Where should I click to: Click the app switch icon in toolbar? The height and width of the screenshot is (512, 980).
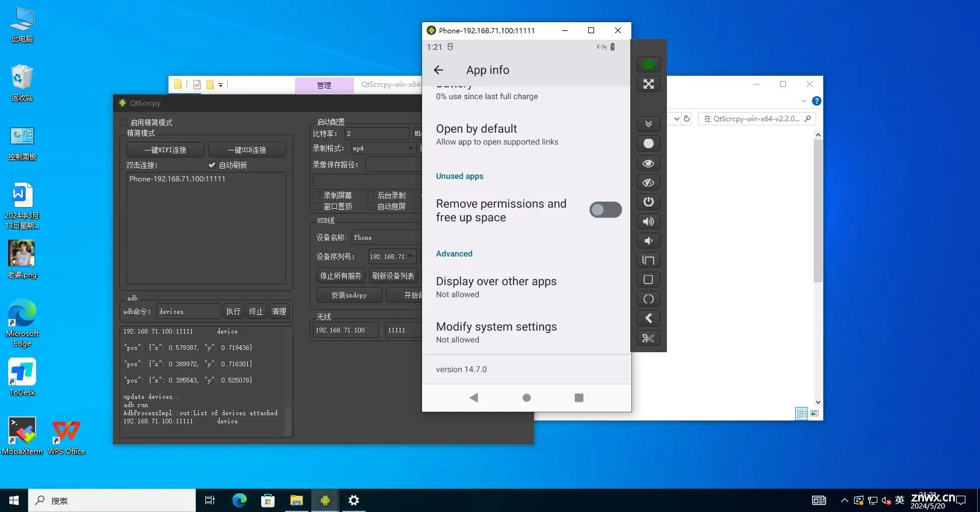coord(648,260)
